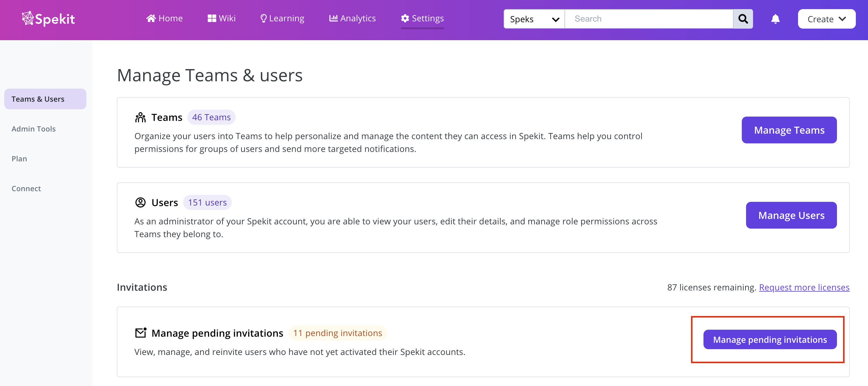The width and height of the screenshot is (868, 386).
Task: Click the pending invitations envelope icon
Action: pos(141,333)
